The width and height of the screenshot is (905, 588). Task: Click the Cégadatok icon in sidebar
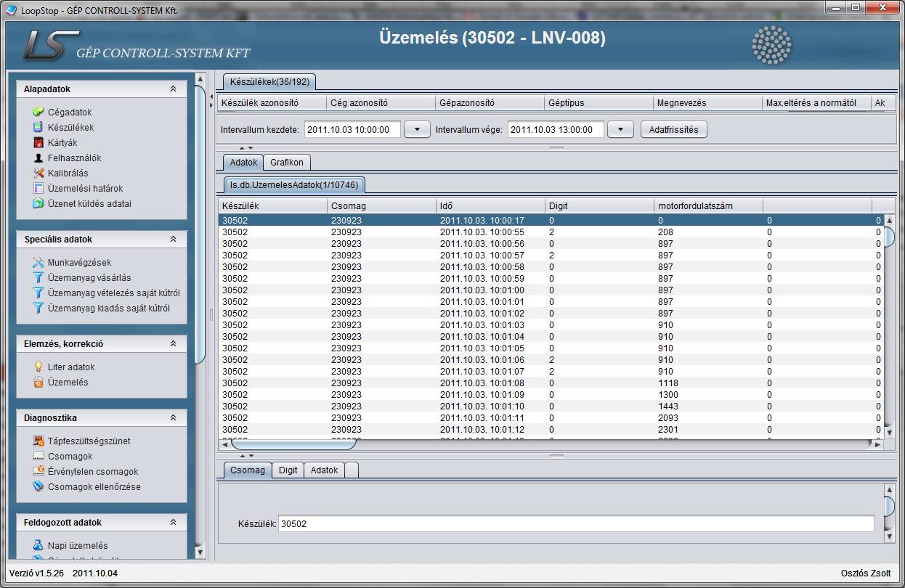[38, 113]
